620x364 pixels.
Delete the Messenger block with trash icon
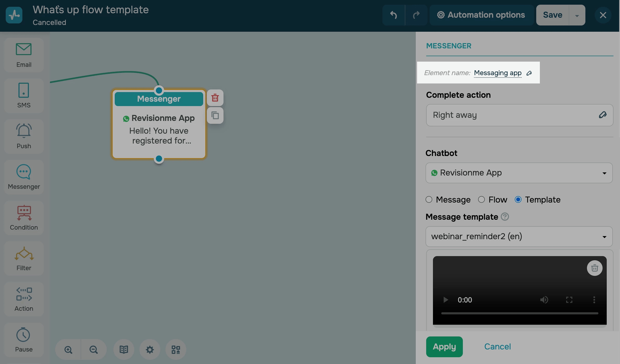click(x=215, y=98)
